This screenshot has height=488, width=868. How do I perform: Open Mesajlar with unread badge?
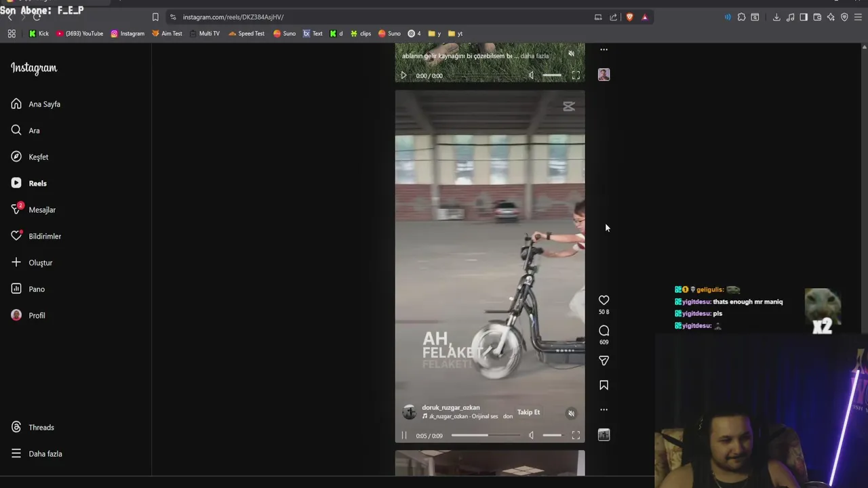click(x=33, y=209)
